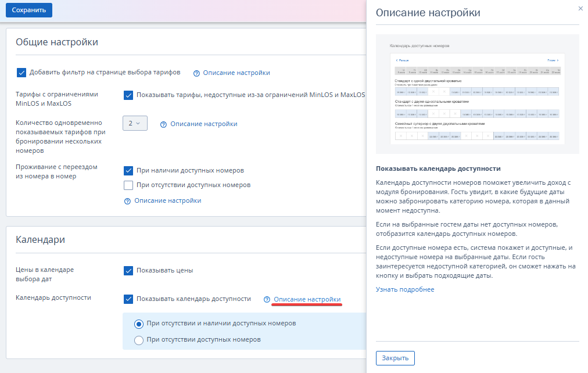This screenshot has height=373, width=588.
Task: Click Описание настройки panel title
Action: 428,13
